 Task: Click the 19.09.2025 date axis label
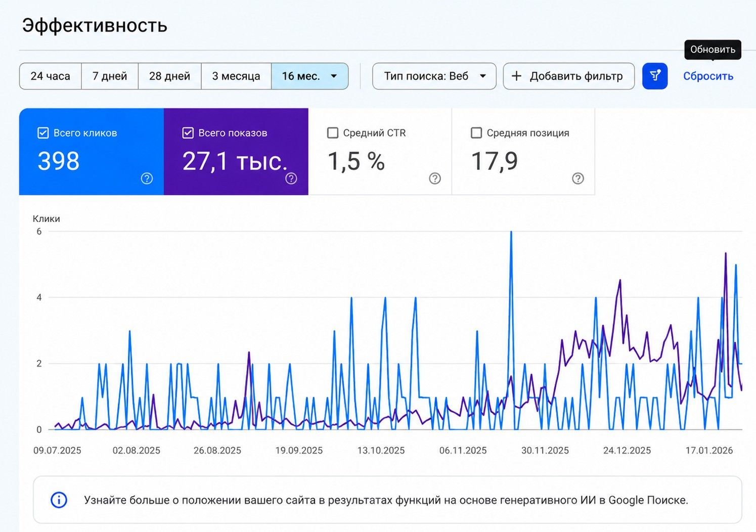[299, 451]
